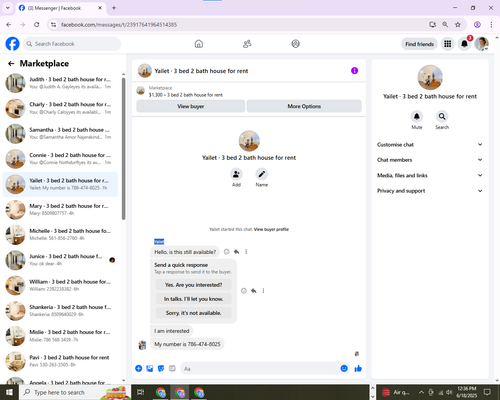
Task: Send quick reply 'Sorry, it's not available.'
Action: [x=193, y=313]
